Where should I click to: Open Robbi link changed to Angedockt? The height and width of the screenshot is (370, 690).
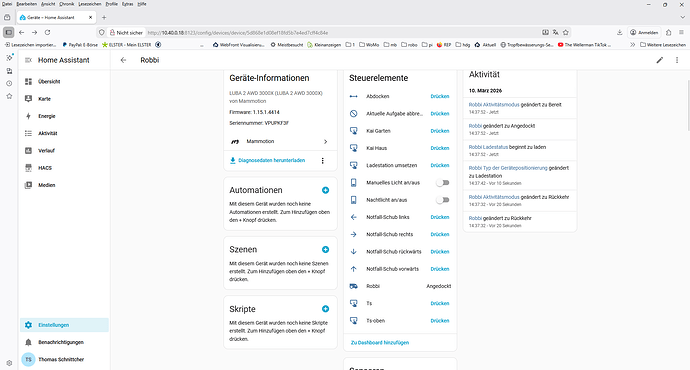pos(475,126)
